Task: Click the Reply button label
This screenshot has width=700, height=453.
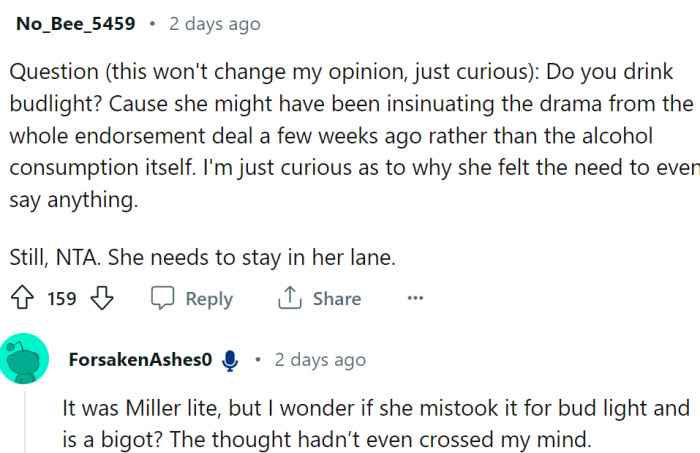Action: 209,299
